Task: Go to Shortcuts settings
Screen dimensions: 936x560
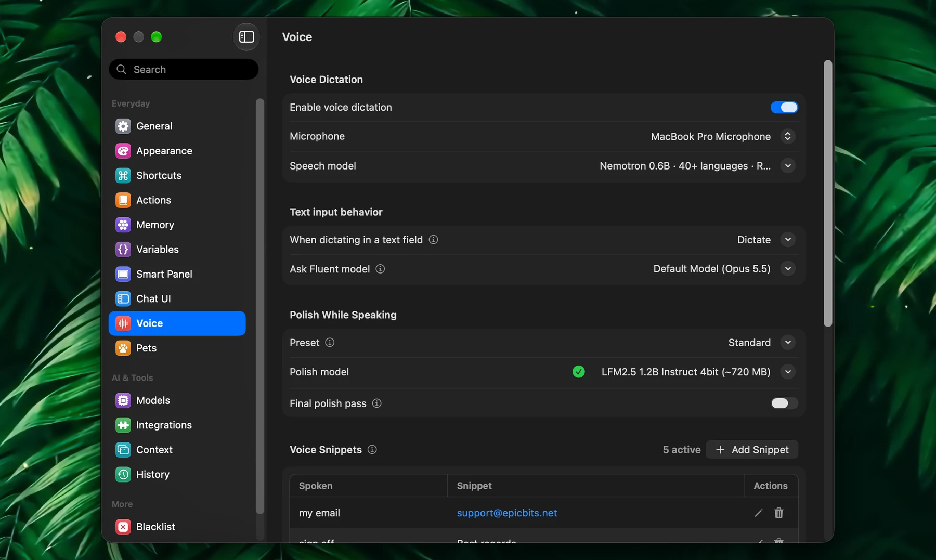Action: 177,175
